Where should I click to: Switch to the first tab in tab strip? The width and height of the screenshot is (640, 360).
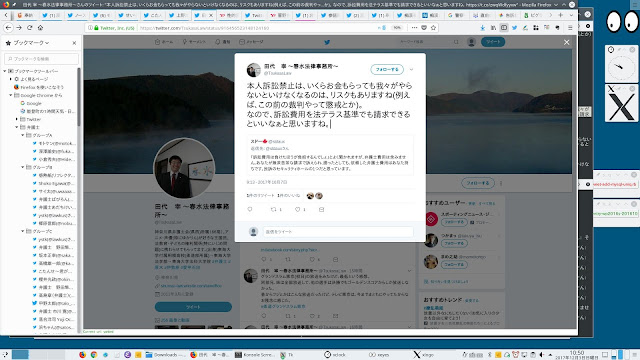(26, 15)
